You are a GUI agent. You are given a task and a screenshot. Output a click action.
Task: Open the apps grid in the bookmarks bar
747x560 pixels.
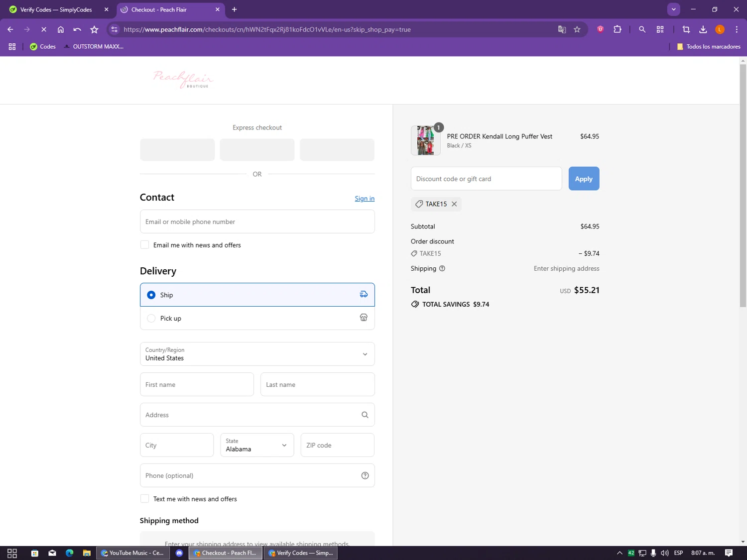click(x=12, y=46)
